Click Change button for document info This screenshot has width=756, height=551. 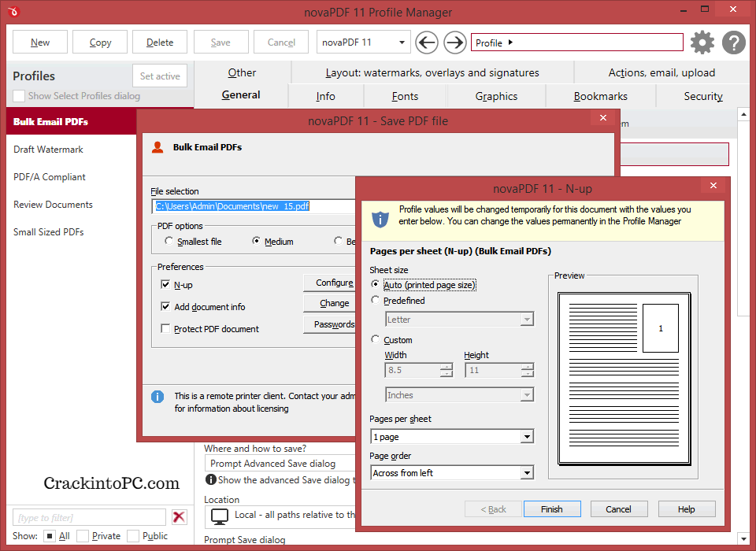tap(330, 303)
